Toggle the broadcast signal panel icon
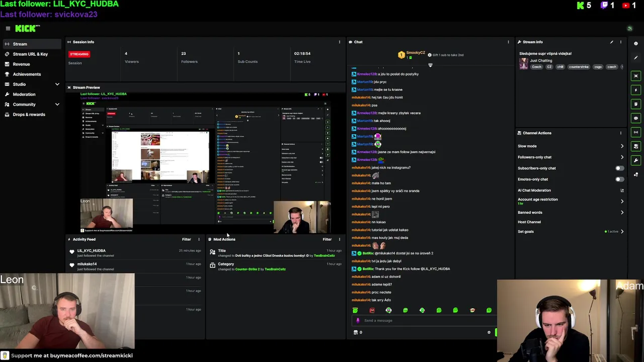The image size is (644, 362). click(636, 132)
